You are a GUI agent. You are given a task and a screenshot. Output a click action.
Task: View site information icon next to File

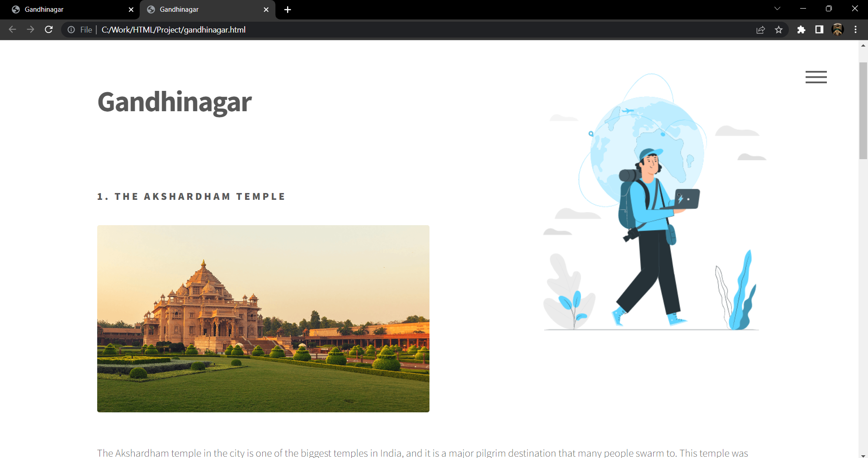click(71, 30)
